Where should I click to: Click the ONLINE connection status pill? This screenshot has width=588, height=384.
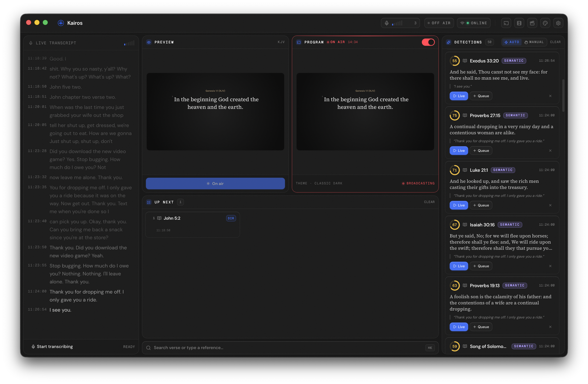tap(474, 23)
